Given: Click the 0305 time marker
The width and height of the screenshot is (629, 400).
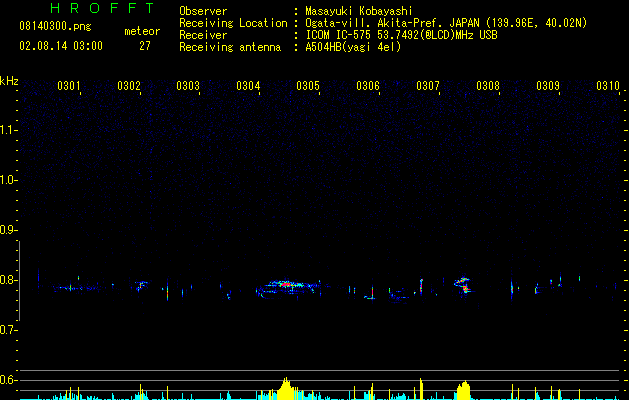Looking at the screenshot, I should pos(308,86).
